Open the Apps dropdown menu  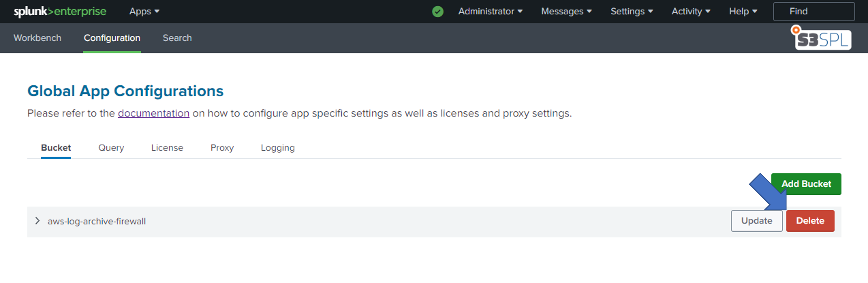144,12
